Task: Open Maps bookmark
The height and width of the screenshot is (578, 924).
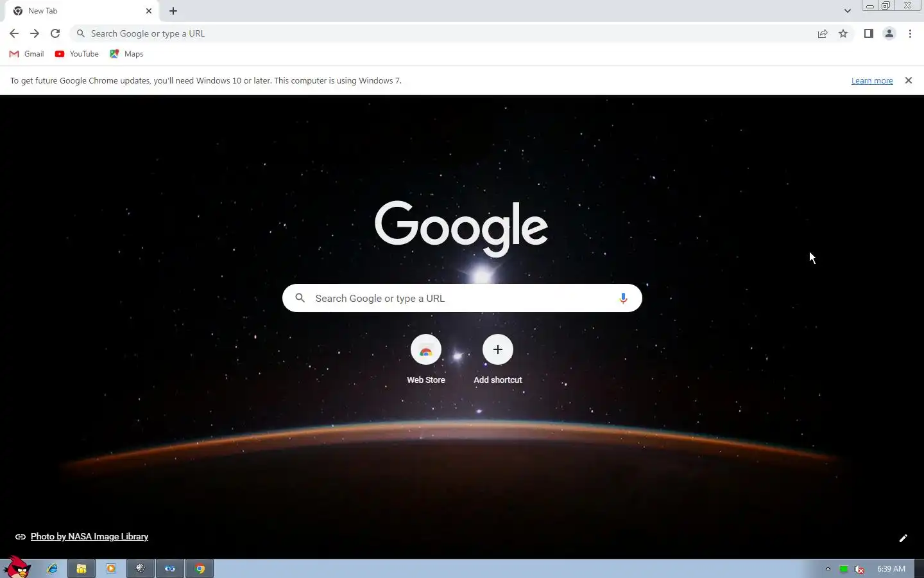Action: [126, 54]
